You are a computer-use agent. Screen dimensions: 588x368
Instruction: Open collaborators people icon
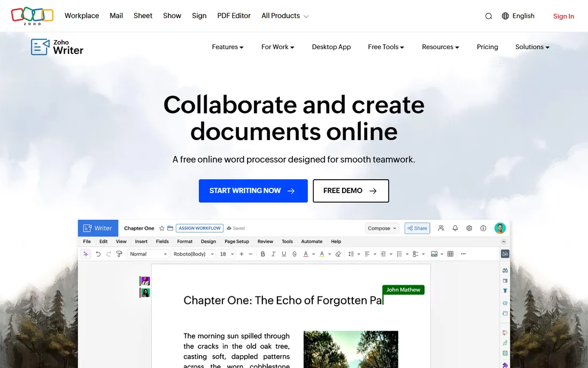click(441, 228)
